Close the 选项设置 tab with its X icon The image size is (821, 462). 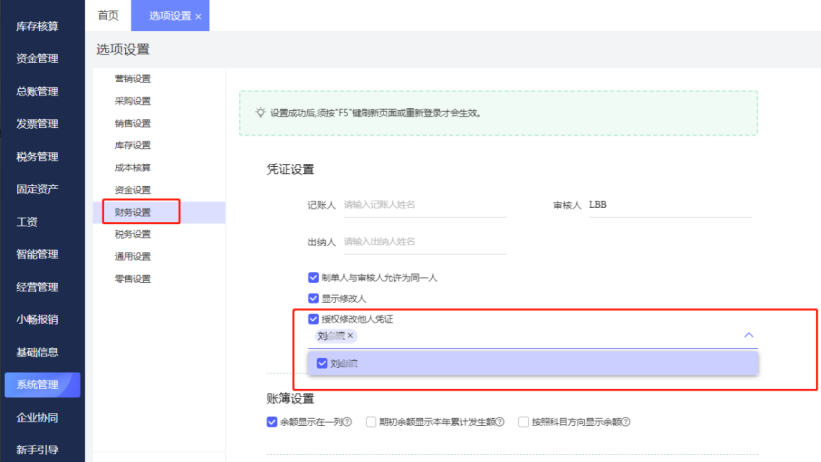pyautogui.click(x=198, y=17)
